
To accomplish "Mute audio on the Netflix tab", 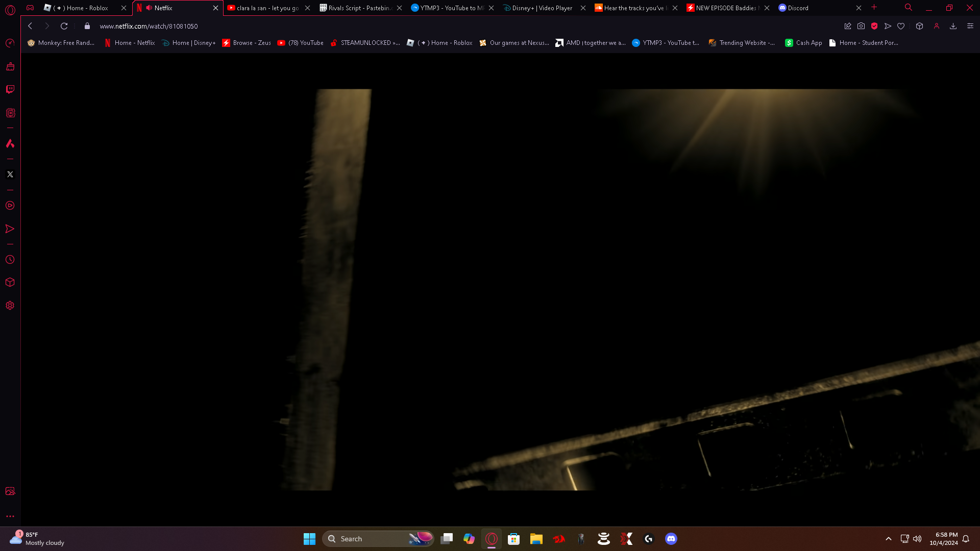I will click(149, 8).
